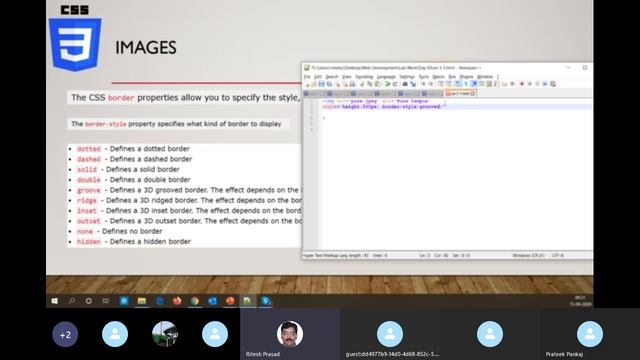Click the 'hidden' keyword on the slide
Image resolution: width=640 pixels, height=360 pixels.
tap(89, 242)
